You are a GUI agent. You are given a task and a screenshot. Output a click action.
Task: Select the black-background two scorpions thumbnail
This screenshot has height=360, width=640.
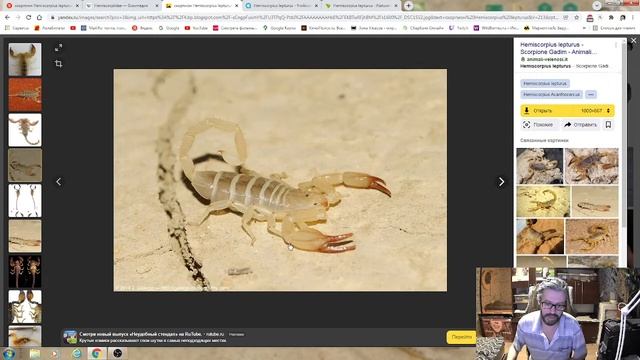(x=25, y=271)
